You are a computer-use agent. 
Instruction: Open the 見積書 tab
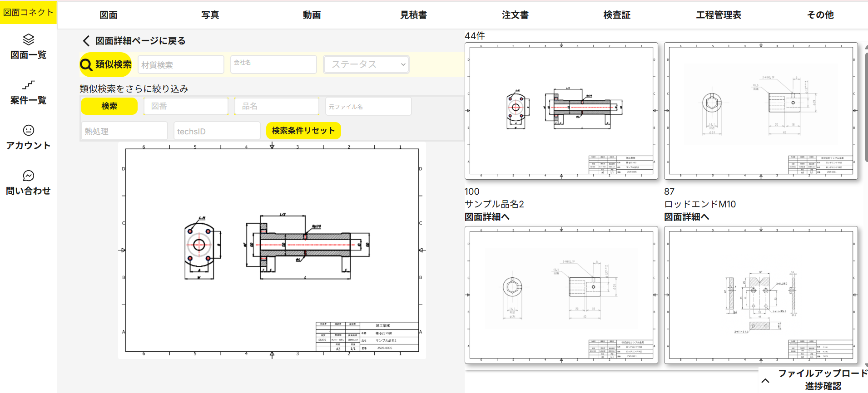(x=413, y=15)
